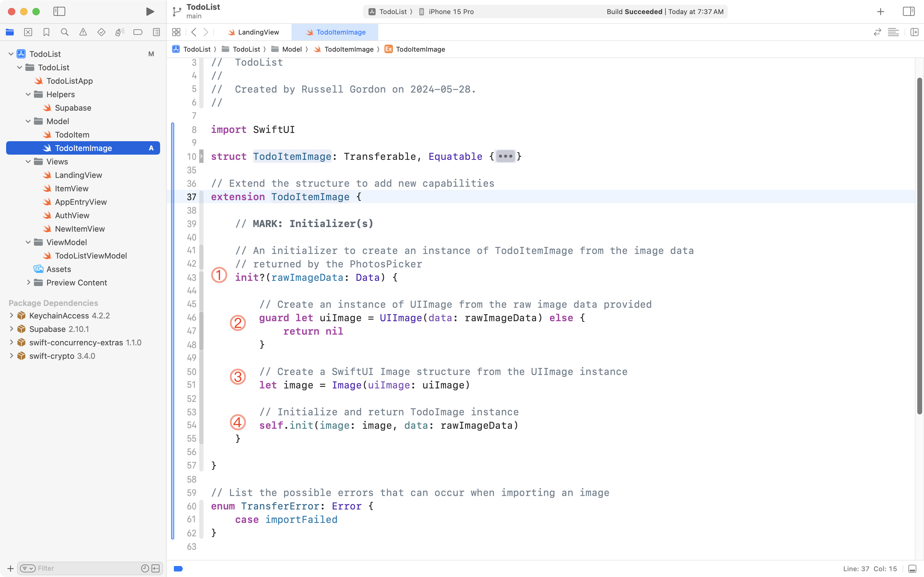Open the Bookmarks navigator

click(x=46, y=32)
